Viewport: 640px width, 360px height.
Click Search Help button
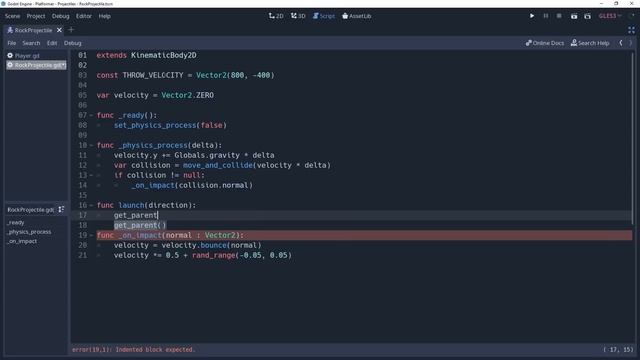click(x=590, y=43)
